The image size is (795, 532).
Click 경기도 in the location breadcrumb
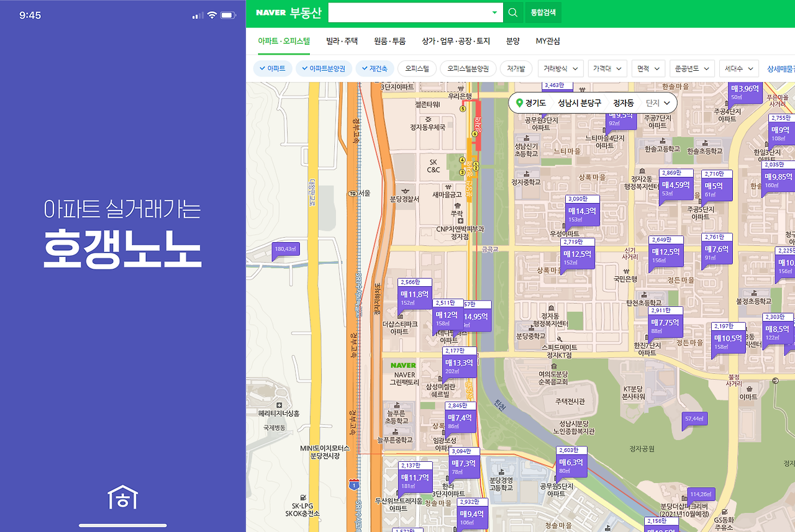[535, 102]
